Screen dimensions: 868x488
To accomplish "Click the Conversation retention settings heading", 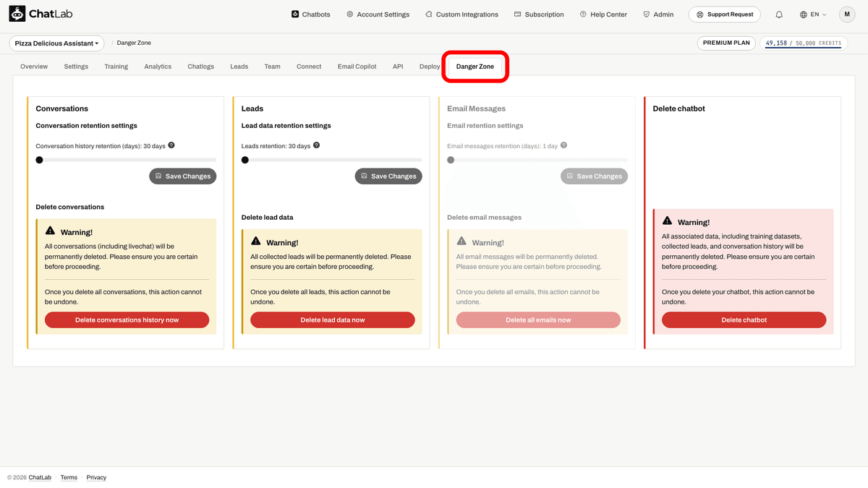I will [86, 125].
